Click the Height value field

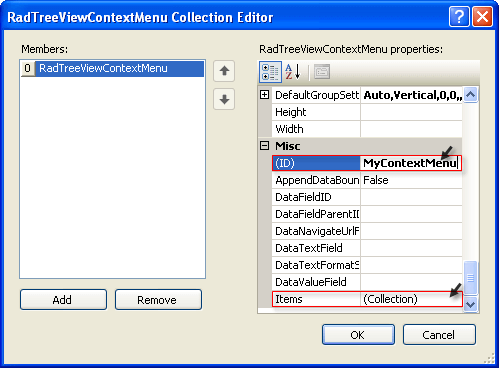pos(411,112)
